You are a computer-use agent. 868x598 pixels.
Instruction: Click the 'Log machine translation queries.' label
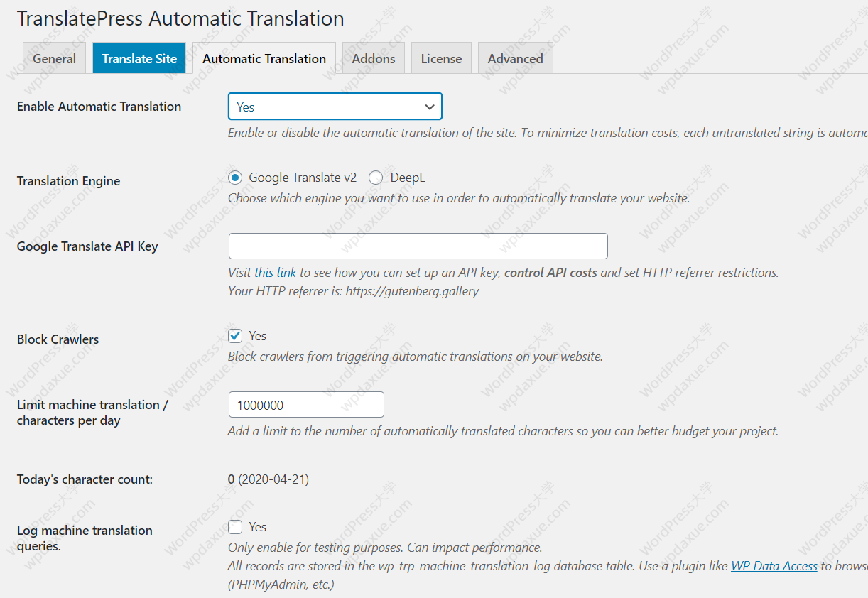[85, 538]
